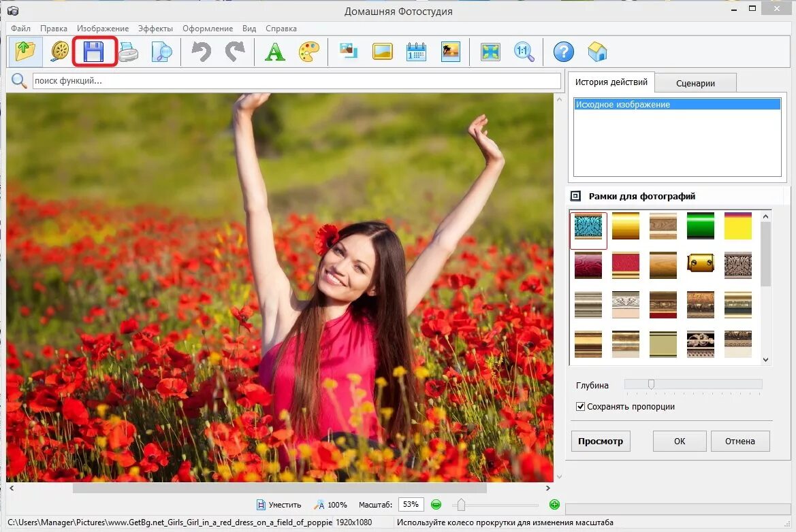
Task: Click the film reel photo browser icon
Action: pos(60,52)
